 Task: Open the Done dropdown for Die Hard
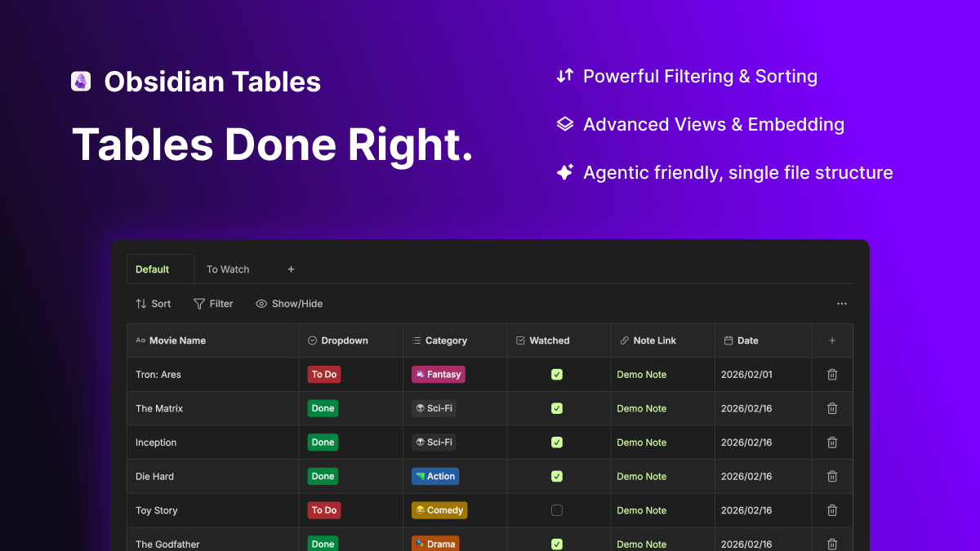pos(323,476)
